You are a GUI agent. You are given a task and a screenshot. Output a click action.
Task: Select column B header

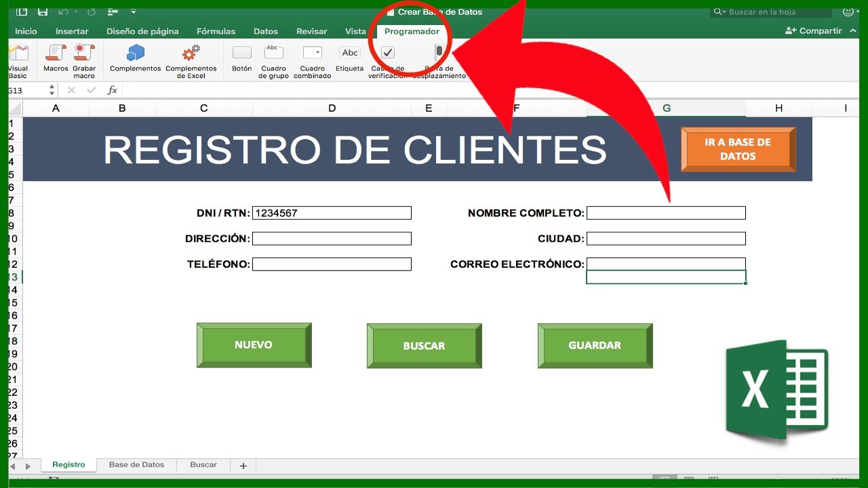tap(122, 108)
